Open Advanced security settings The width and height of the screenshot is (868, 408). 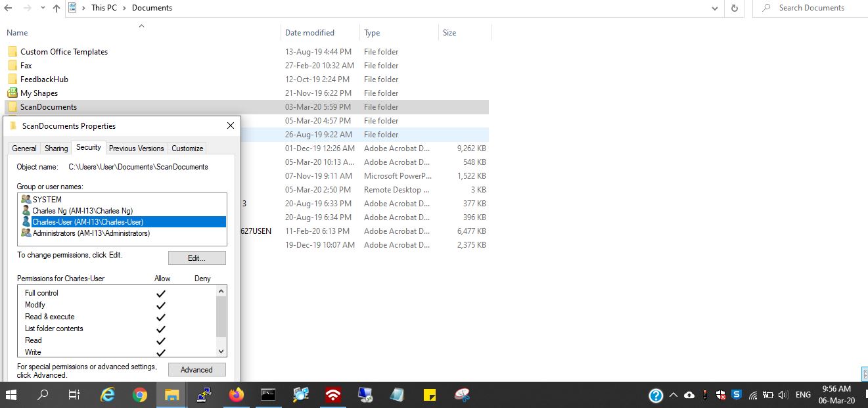(x=196, y=370)
